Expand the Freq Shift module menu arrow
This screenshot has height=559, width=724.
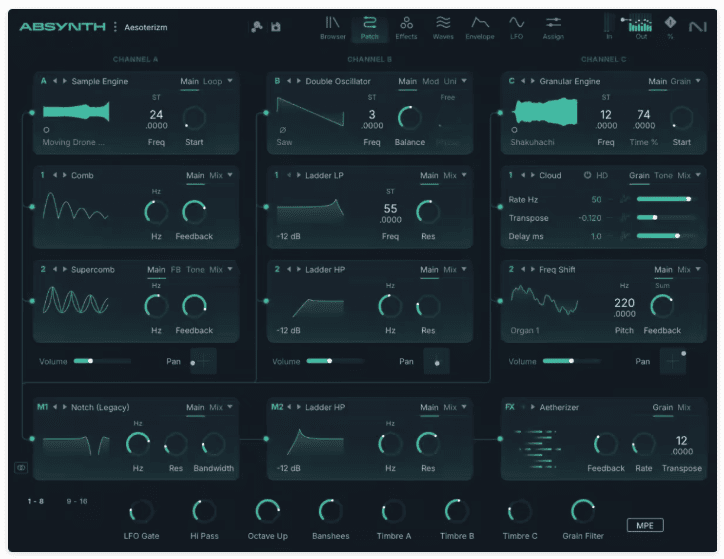pos(698,269)
